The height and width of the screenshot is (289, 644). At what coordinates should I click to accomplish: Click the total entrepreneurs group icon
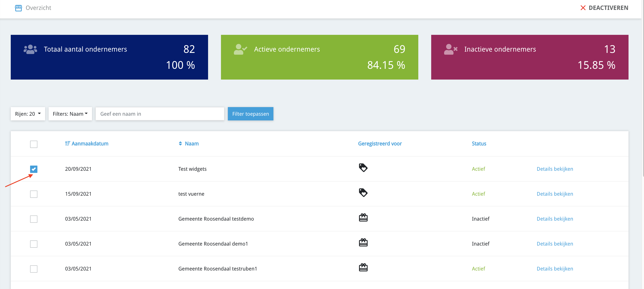pos(30,49)
